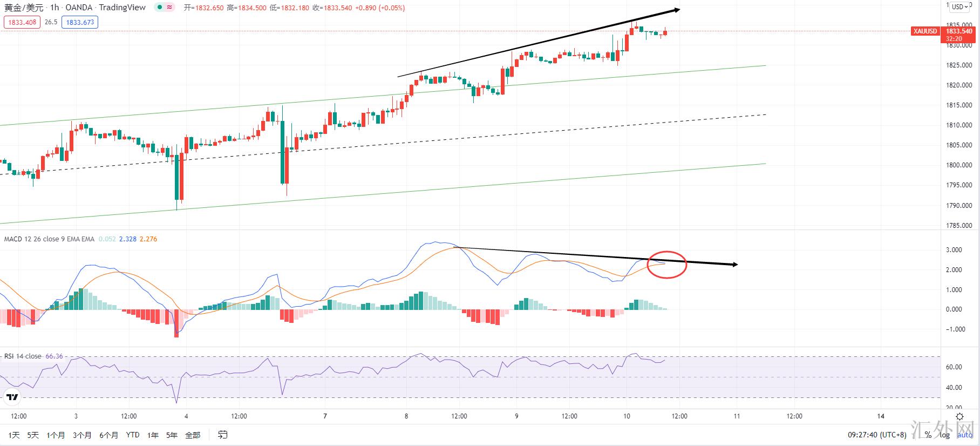This screenshot has height=446, width=980.
Task: Select the 6个月 time range
Action: 108,435
